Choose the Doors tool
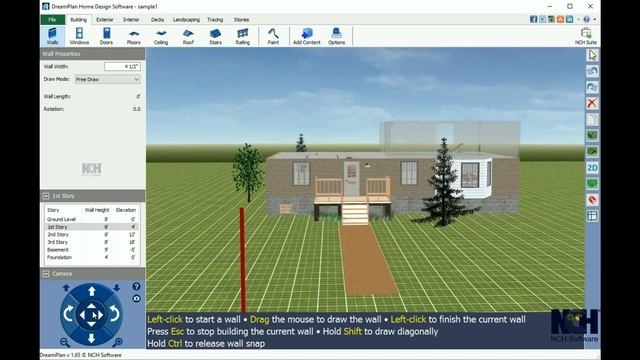 click(106, 36)
